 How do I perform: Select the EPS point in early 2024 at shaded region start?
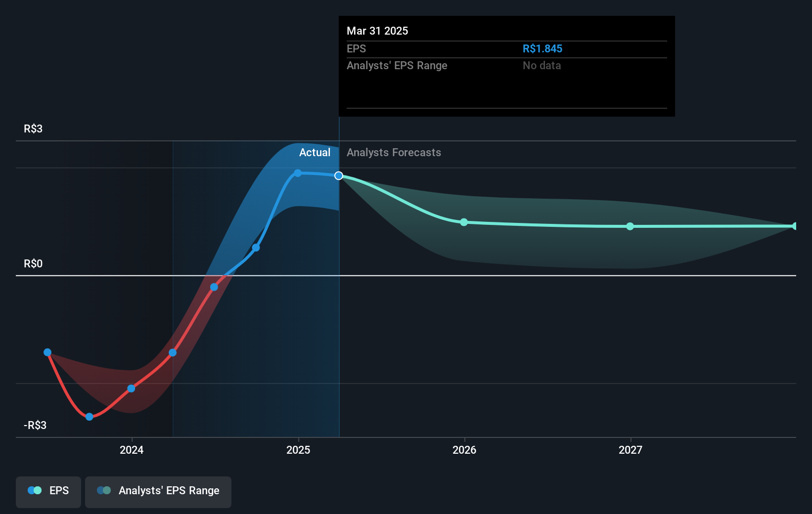173,352
